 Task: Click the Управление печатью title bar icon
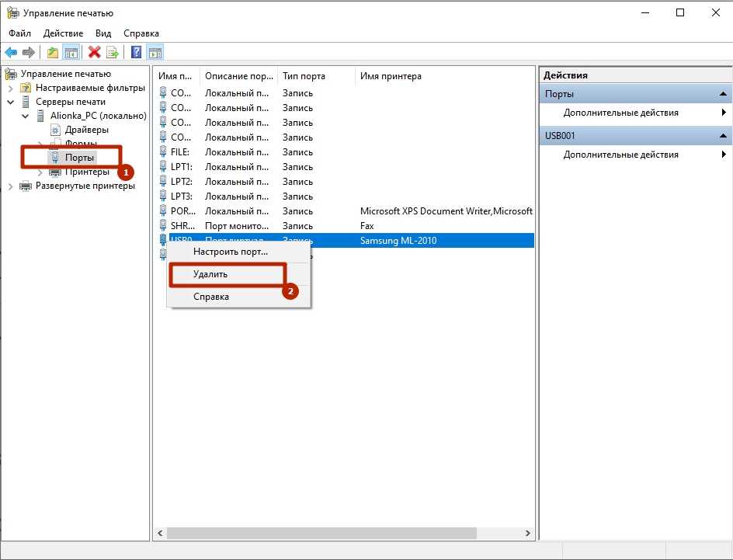coord(13,13)
